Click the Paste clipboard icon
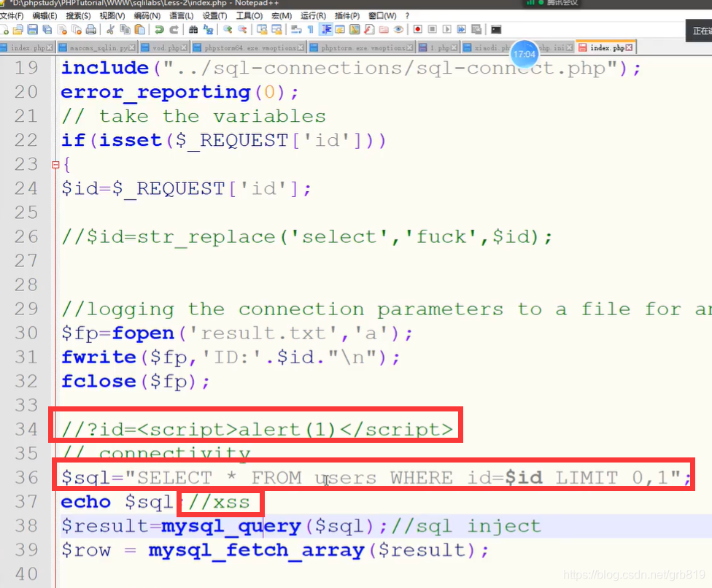712x588 pixels. point(140,30)
